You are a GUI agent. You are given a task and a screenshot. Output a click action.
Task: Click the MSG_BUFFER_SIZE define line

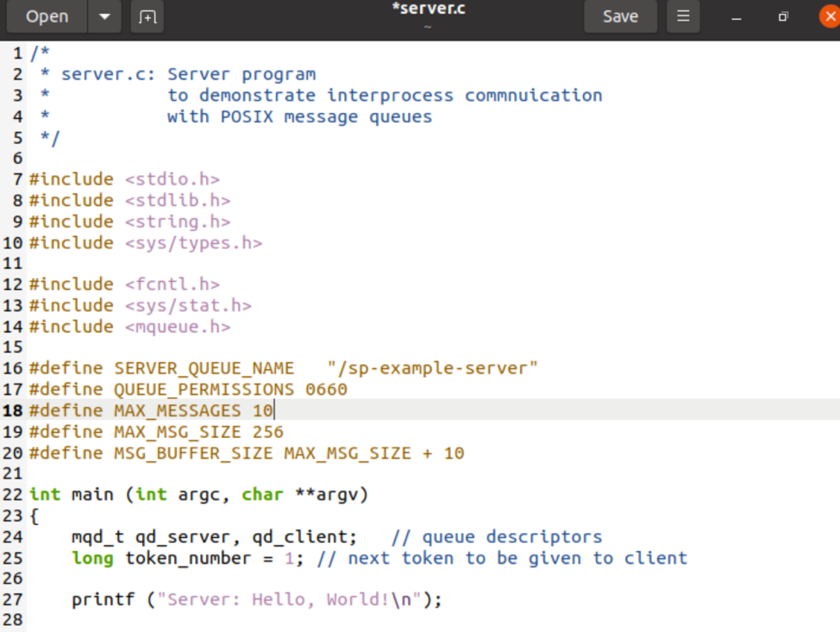tap(246, 453)
